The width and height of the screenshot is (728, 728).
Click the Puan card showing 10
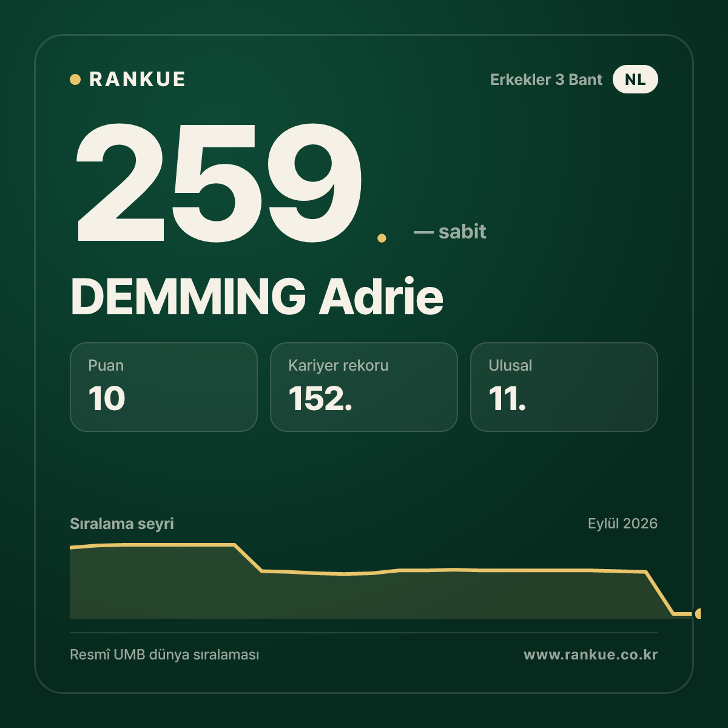[164, 387]
